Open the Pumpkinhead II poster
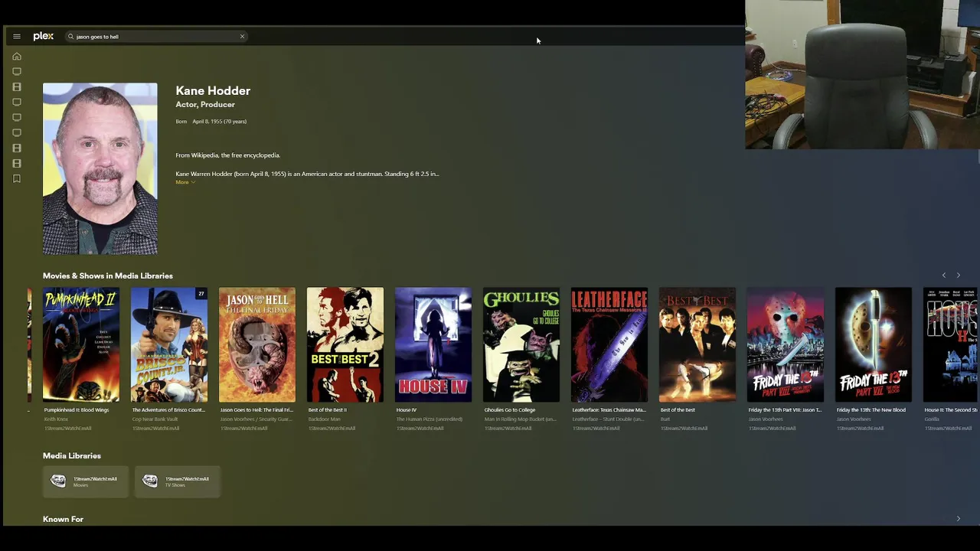 [x=81, y=344]
